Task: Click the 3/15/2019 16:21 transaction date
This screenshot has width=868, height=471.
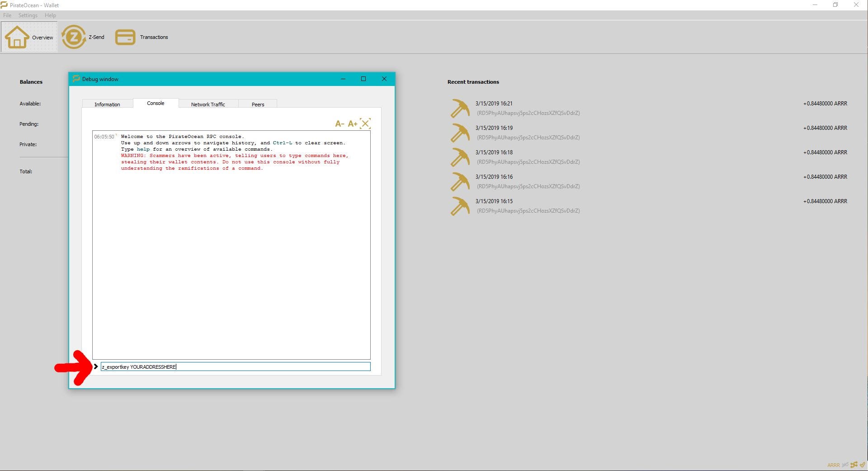Action: tap(494, 104)
